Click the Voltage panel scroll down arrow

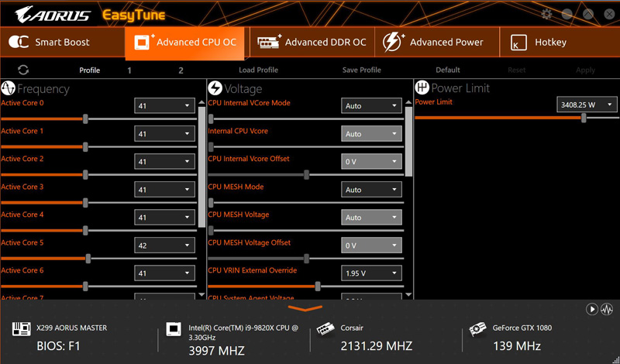pos(408,295)
